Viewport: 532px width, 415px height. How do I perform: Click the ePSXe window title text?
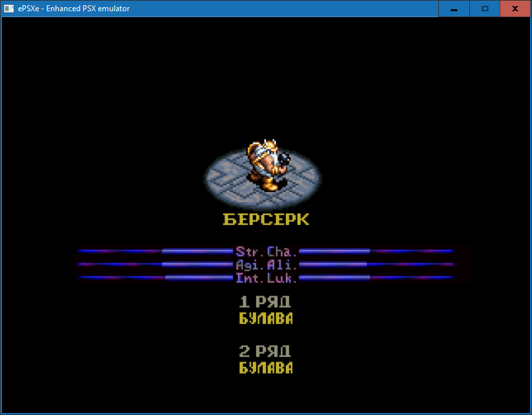coord(74,9)
